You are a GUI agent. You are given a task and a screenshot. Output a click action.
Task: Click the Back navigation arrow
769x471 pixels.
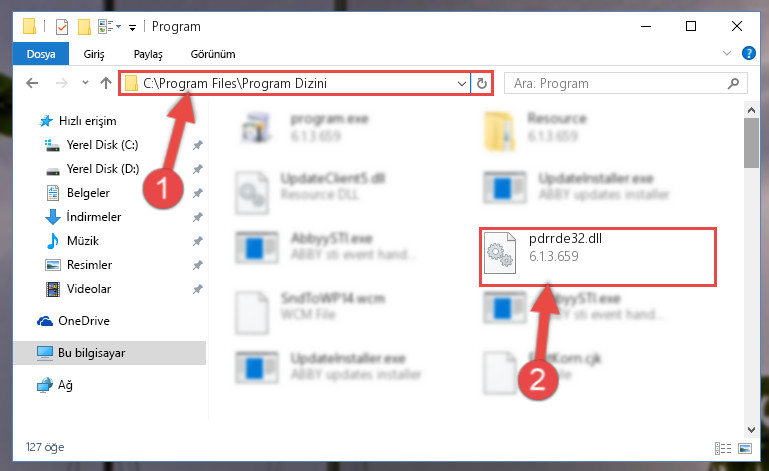pyautogui.click(x=32, y=83)
